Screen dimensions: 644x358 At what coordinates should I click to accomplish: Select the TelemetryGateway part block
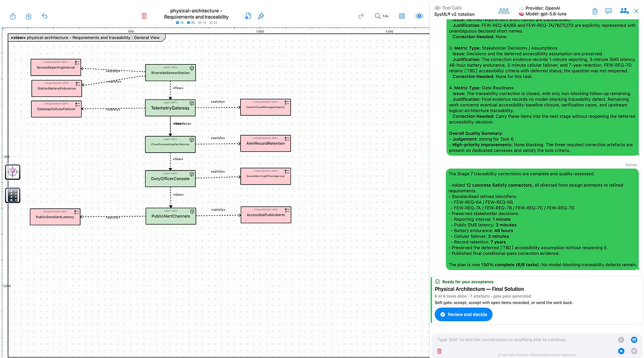click(171, 108)
